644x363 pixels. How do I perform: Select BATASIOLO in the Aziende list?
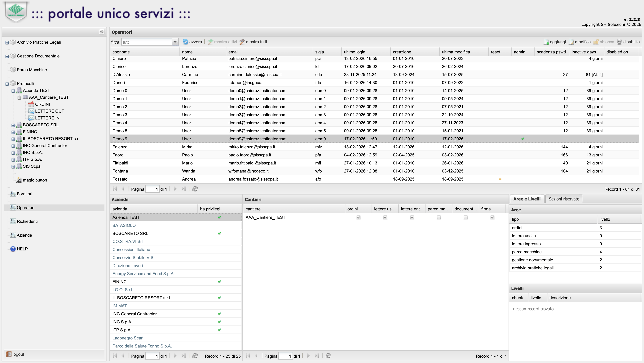[124, 225]
